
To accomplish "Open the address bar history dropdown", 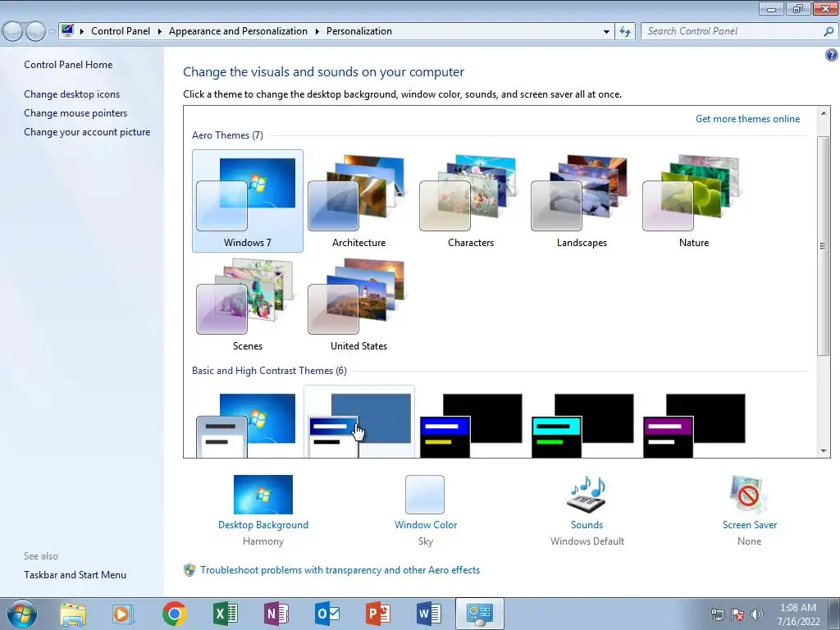I will 606,32.
